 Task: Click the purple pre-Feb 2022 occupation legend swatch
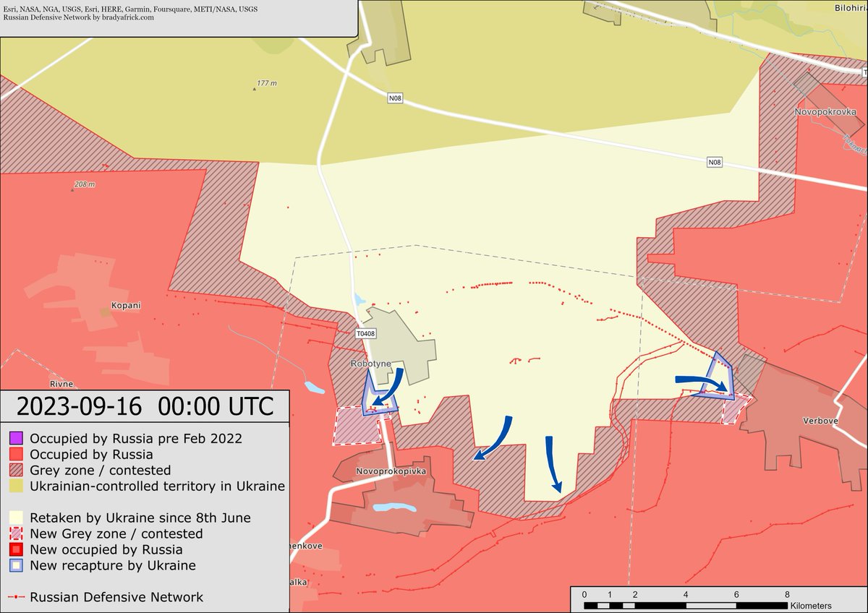16,438
